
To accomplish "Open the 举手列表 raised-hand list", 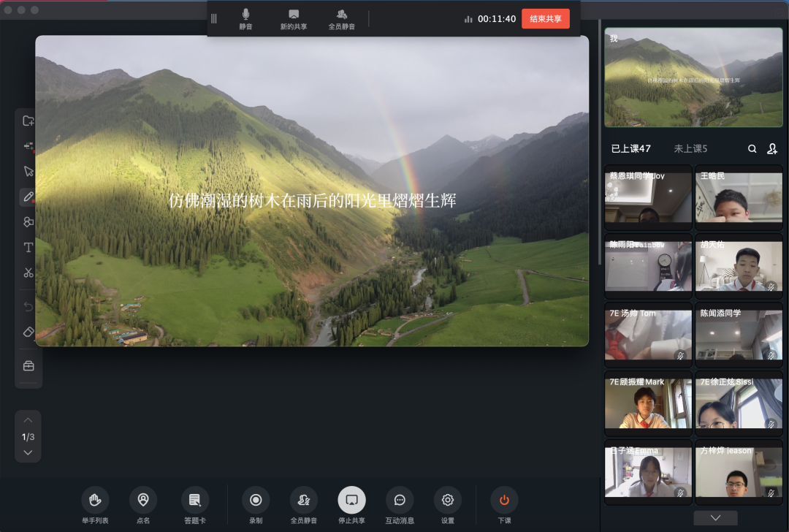I will (x=95, y=501).
